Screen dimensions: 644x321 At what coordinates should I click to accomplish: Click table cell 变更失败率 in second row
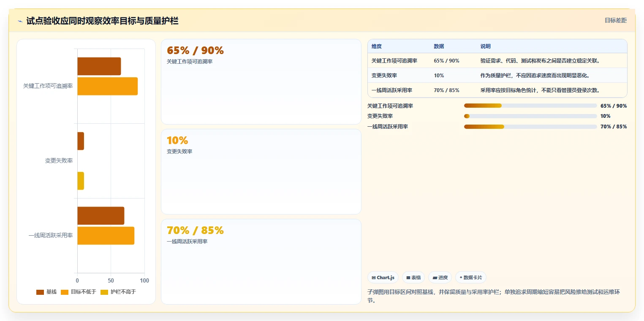tap(384, 76)
